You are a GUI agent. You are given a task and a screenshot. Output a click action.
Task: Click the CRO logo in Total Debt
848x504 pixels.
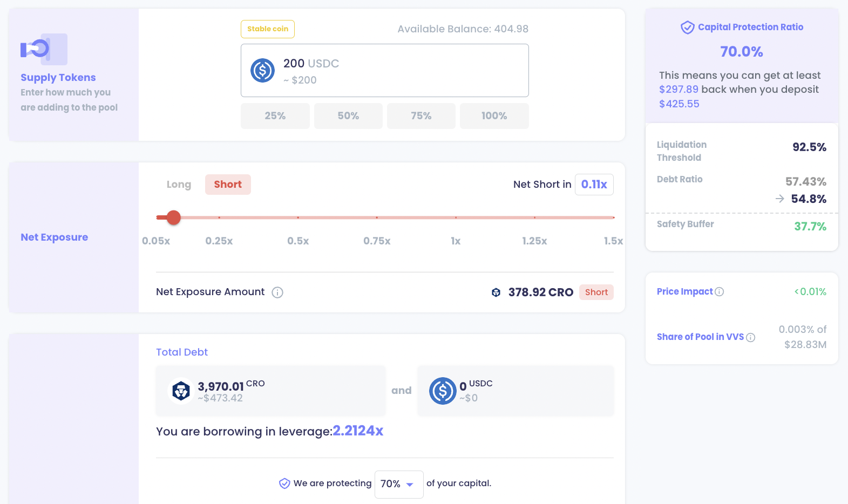181,391
